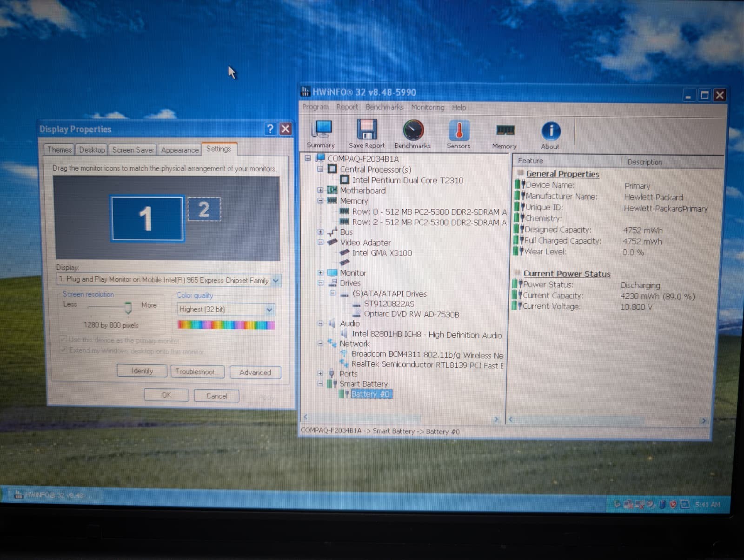Collapse the Central Processor(s) tree node
Image resolution: width=744 pixels, height=560 pixels.
pos(320,169)
